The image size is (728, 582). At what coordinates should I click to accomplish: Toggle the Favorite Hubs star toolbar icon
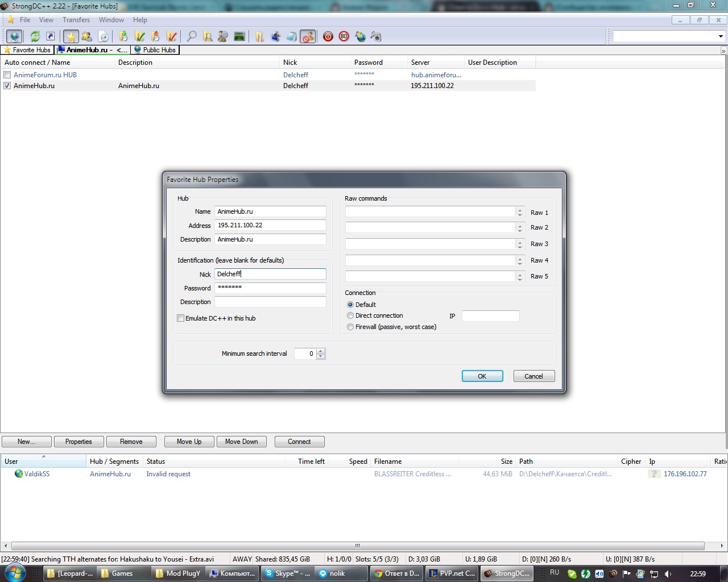[71, 36]
